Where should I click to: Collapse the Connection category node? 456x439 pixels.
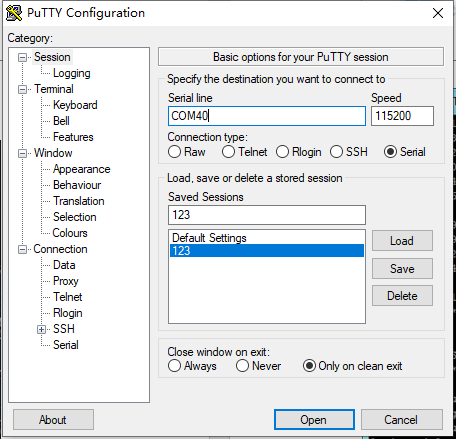tap(22, 250)
